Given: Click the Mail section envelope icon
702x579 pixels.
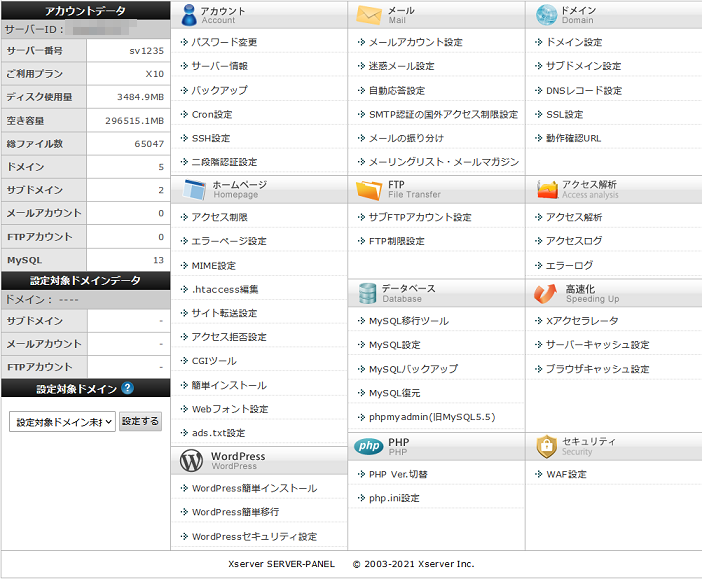Looking at the screenshot, I should [369, 15].
